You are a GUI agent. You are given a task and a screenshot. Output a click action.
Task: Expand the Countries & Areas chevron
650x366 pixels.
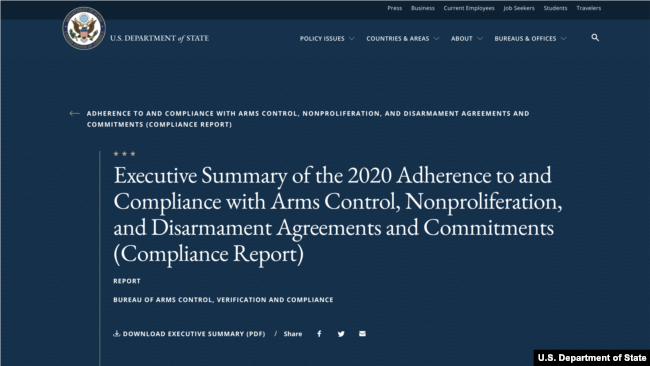pyautogui.click(x=436, y=39)
